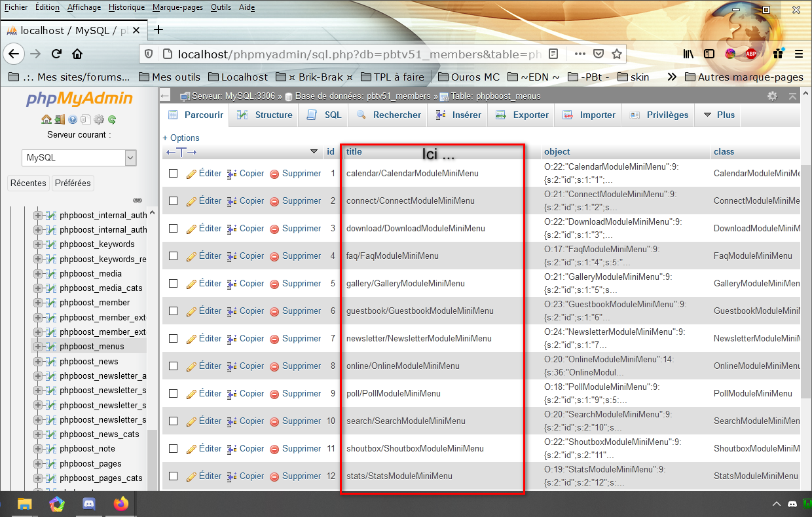Check the row id 6 guestbook checkbox
812x517 pixels.
174,311
